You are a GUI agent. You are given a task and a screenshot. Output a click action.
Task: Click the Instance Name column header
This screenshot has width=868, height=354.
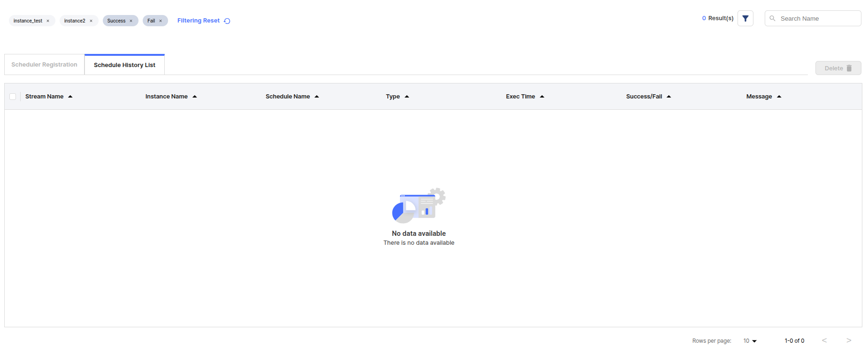167,97
